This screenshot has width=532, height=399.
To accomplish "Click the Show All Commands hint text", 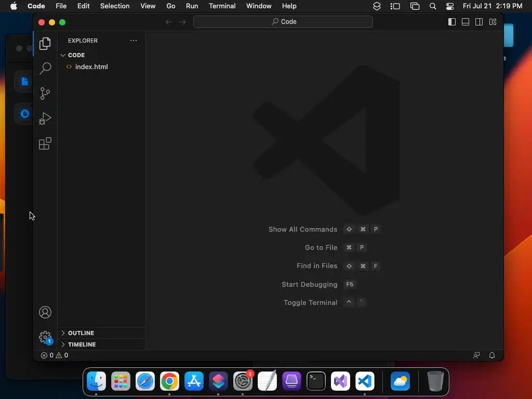I will [x=303, y=229].
